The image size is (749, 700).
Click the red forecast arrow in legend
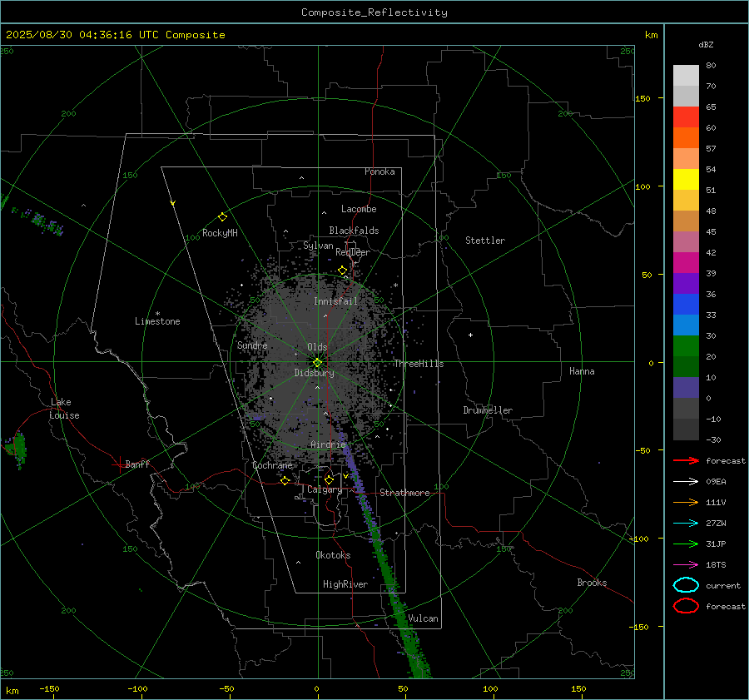click(x=686, y=460)
